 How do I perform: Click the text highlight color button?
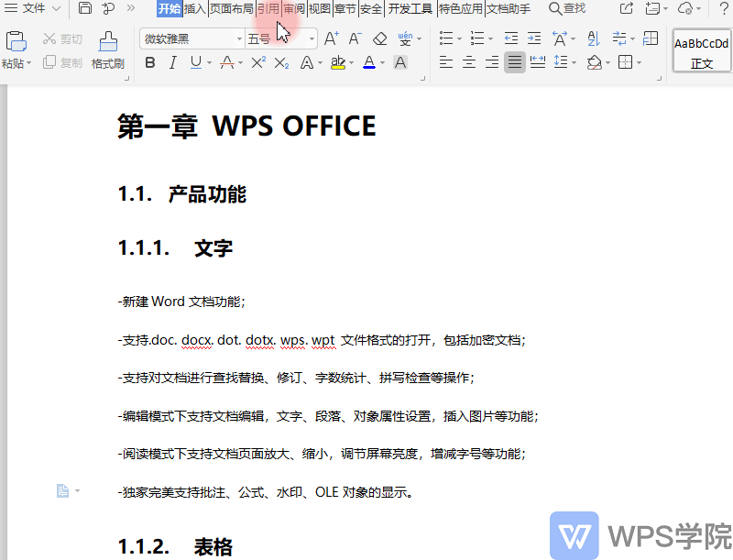[338, 62]
